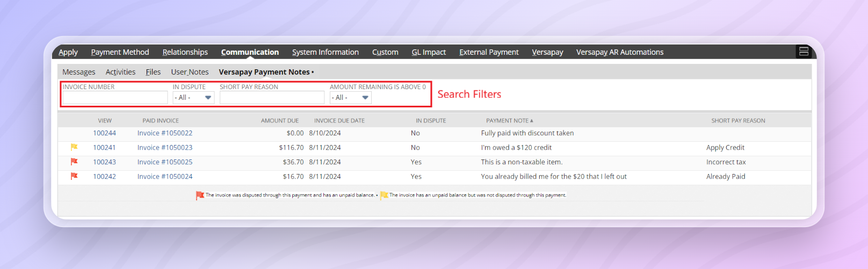The image size is (868, 269).
Task: Click the View column header
Action: pos(105,120)
